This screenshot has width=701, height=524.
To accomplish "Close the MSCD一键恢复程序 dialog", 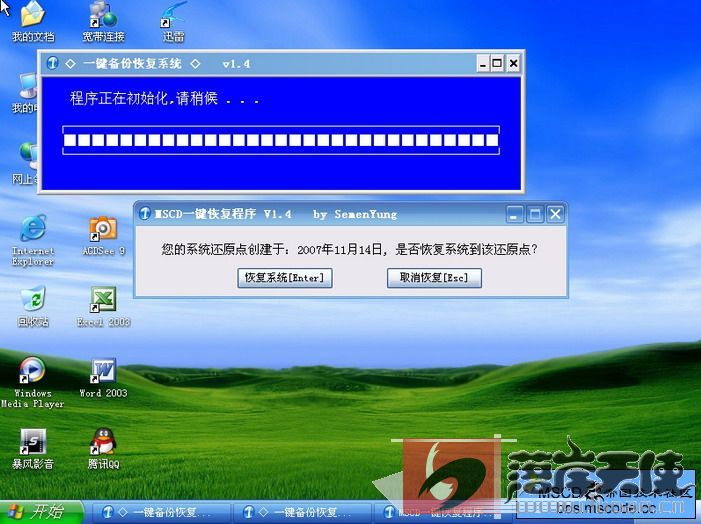I will point(555,215).
